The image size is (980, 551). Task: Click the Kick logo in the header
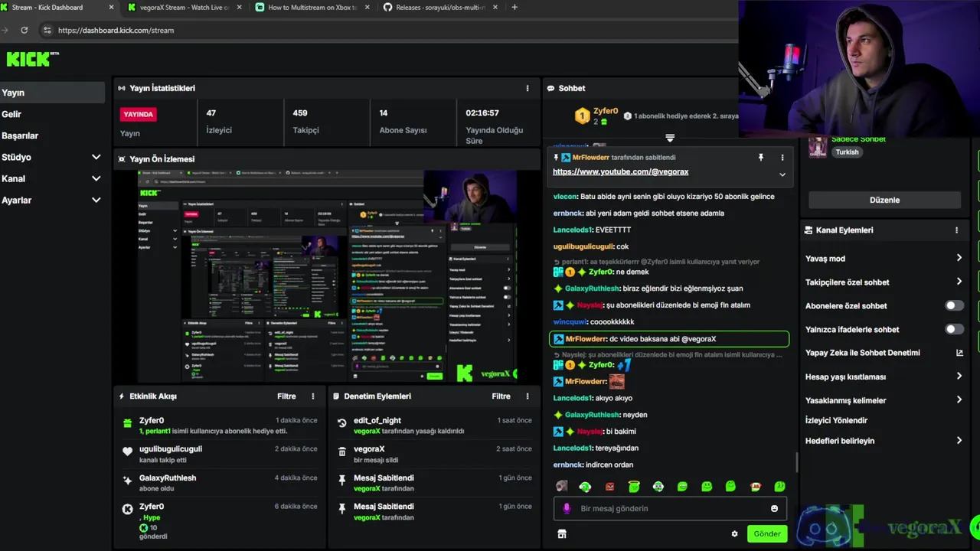pyautogui.click(x=32, y=59)
